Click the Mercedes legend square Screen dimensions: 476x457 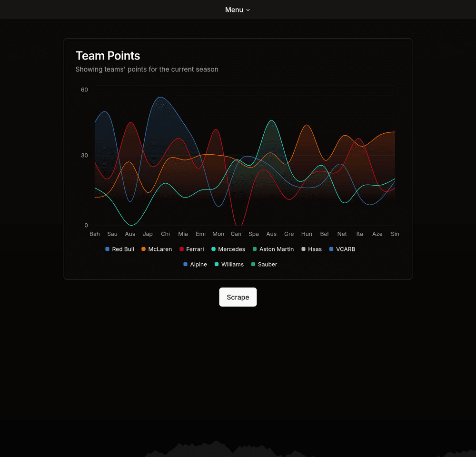212,249
